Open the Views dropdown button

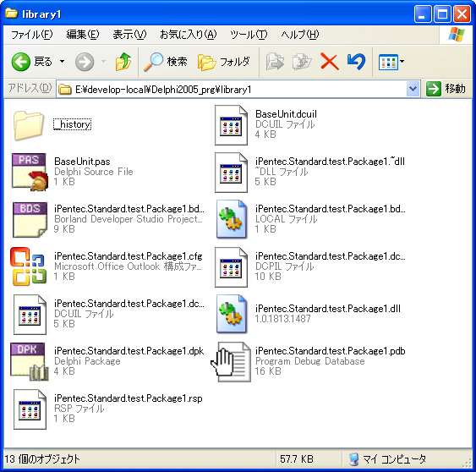pyautogui.click(x=391, y=62)
